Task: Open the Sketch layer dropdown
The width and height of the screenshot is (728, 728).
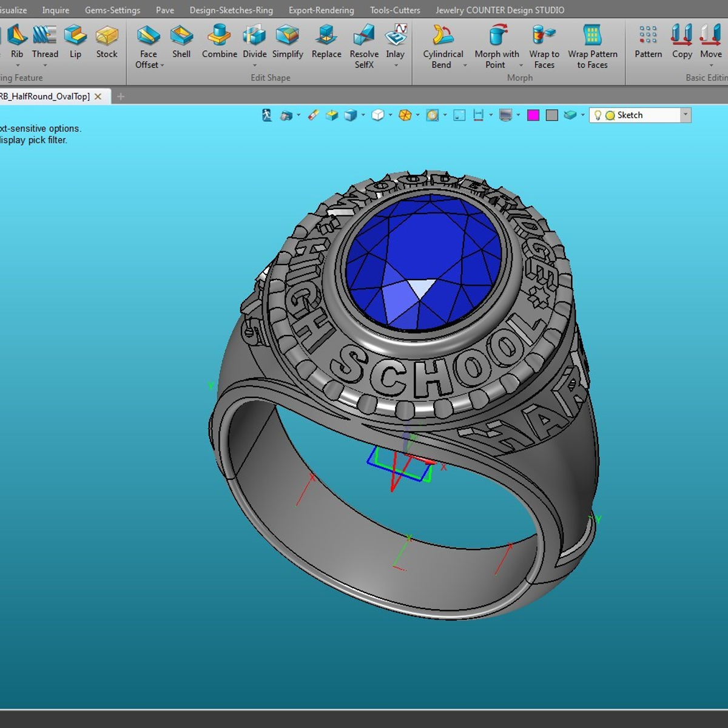Action: [686, 115]
